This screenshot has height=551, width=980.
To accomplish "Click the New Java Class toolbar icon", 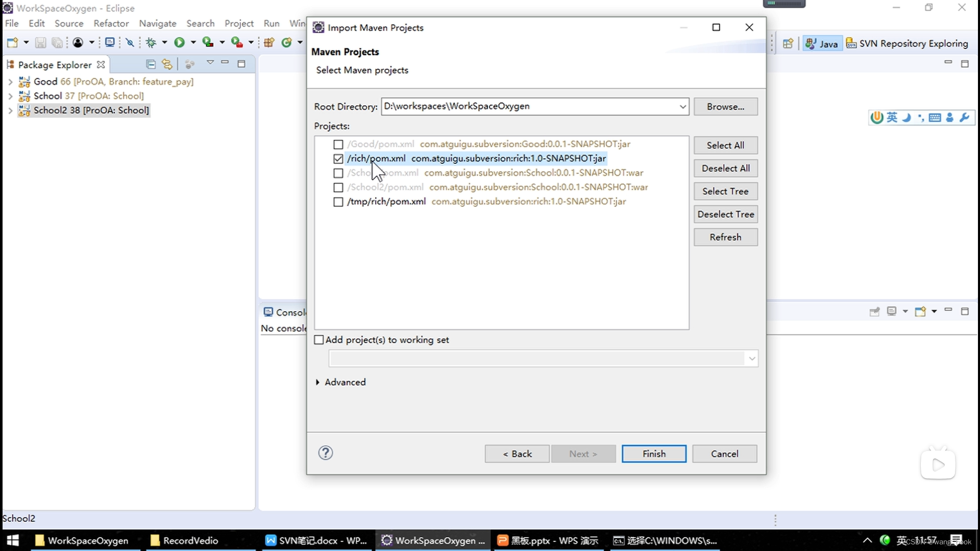I will [x=287, y=43].
